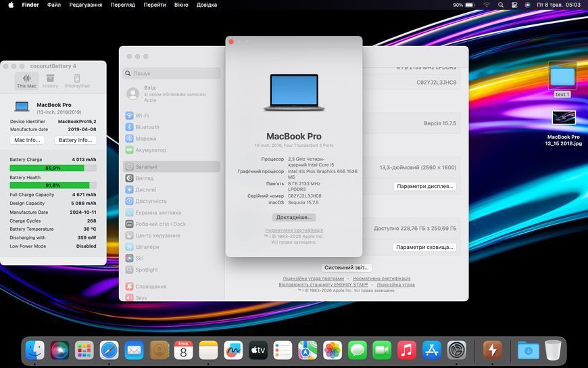Select Екранна заставка in Settings sidebar
This screenshot has height=368, width=588.
tap(172, 212)
